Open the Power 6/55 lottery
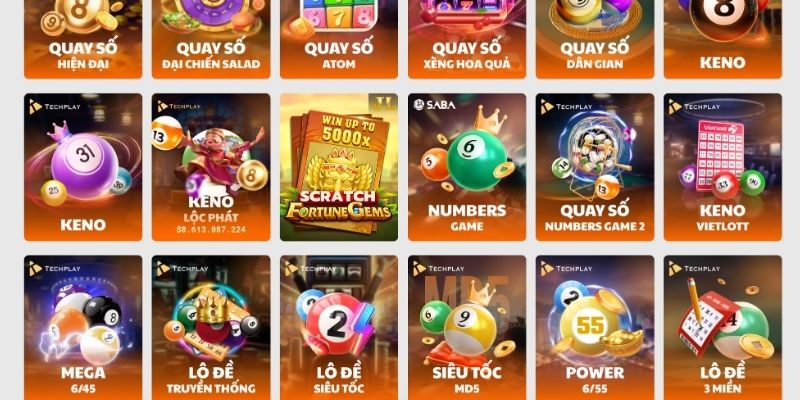 pyautogui.click(x=594, y=328)
